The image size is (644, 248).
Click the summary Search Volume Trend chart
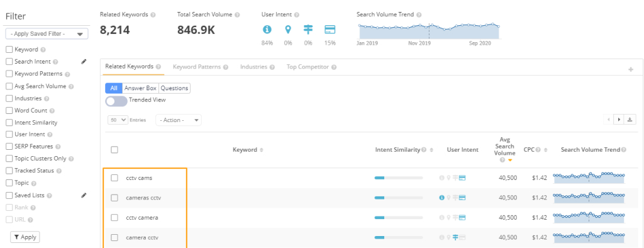429,31
